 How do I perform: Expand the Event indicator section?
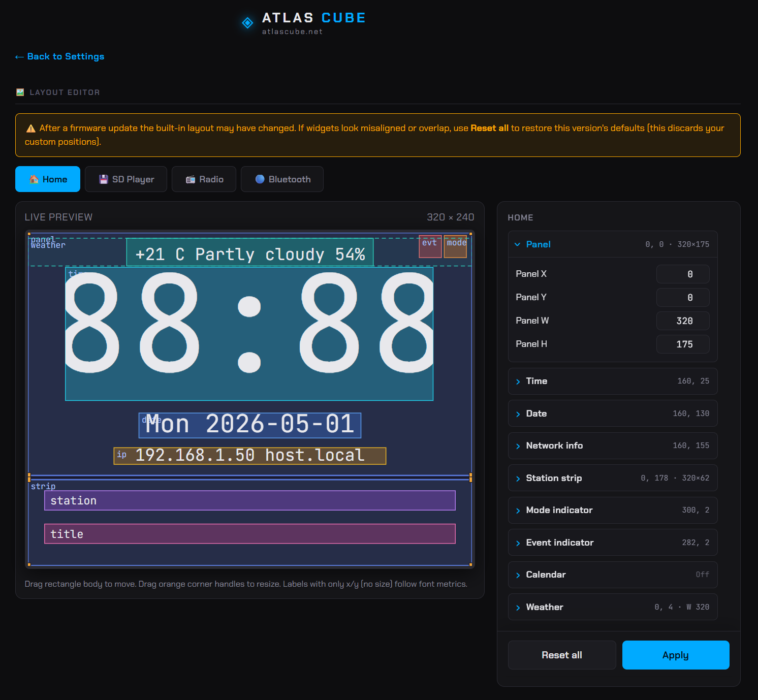613,543
